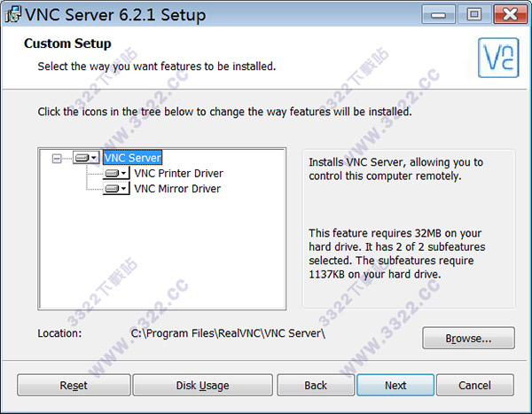
Task: Click the 'VNC Server 6.2.1 Setup' title text
Action: (x=115, y=15)
